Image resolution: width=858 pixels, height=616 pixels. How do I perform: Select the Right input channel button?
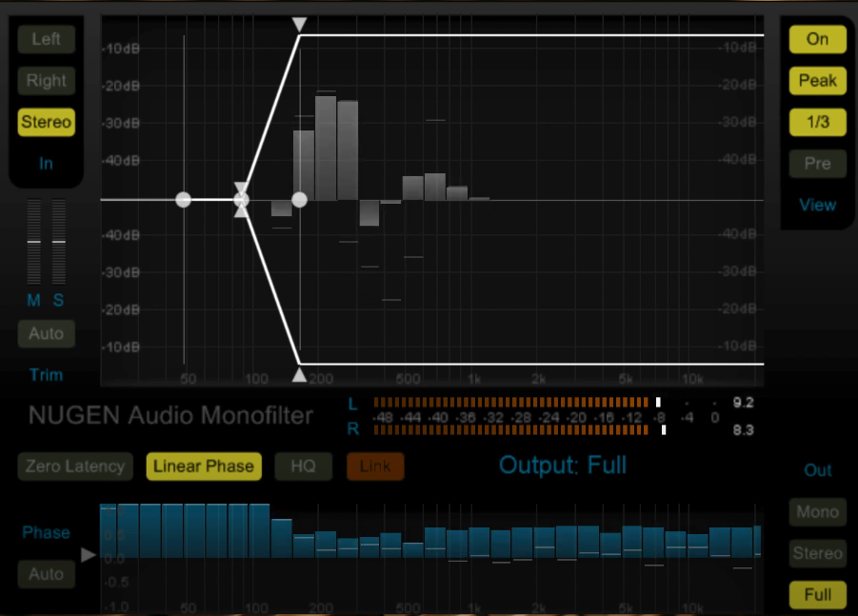coord(46,81)
